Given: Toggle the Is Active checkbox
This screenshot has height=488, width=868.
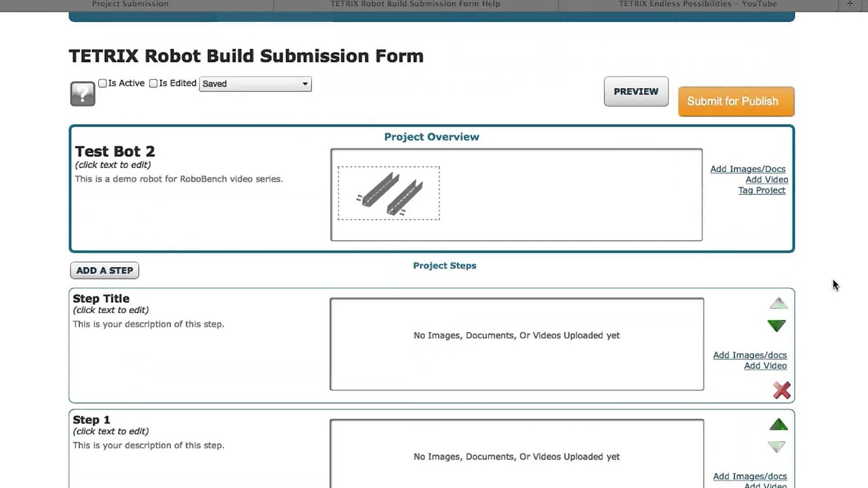Looking at the screenshot, I should point(102,83).
